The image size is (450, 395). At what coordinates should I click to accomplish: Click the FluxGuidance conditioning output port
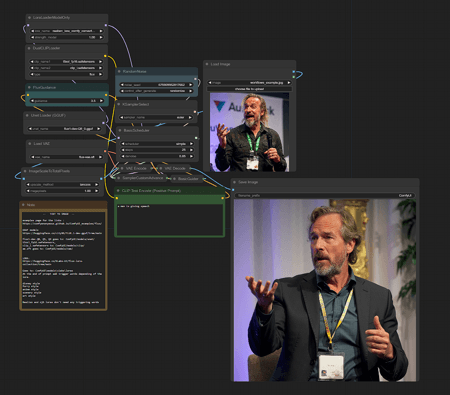[106, 95]
